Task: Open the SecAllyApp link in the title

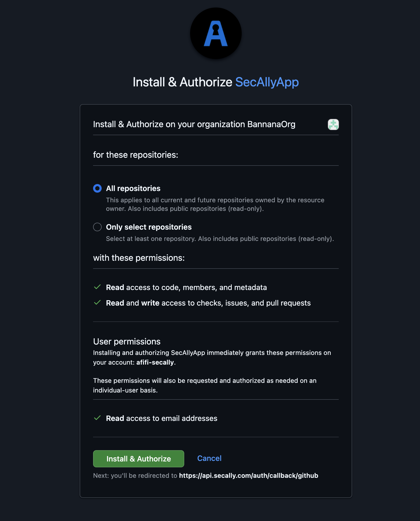Action: 267,82
